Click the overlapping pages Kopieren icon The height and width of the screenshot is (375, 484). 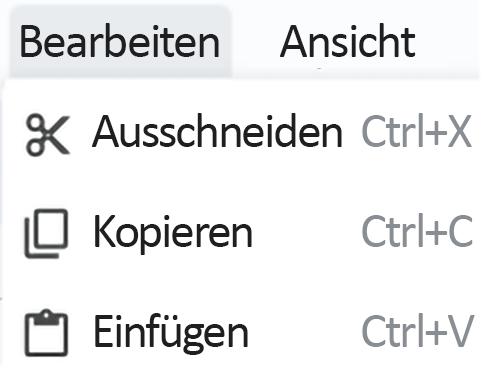(47, 234)
